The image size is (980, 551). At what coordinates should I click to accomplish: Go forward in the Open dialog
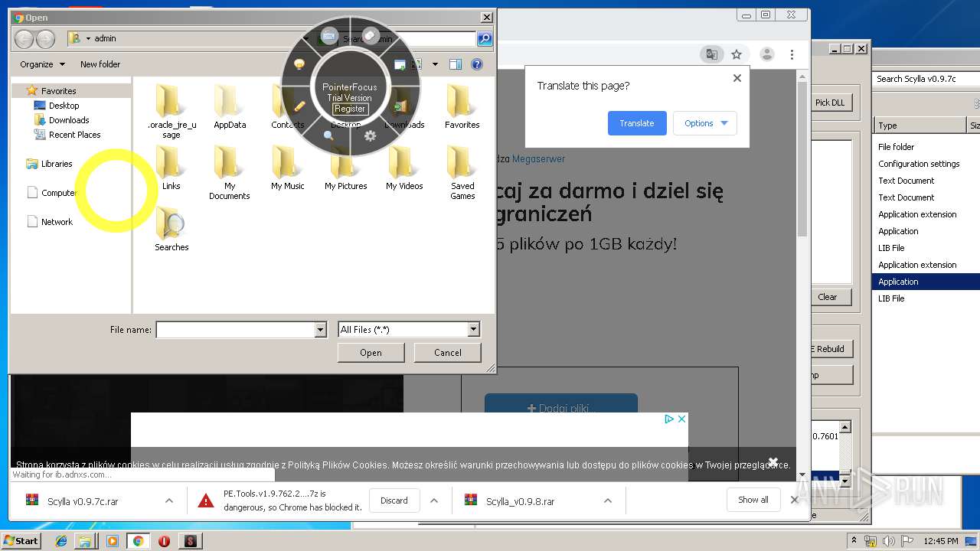[45, 39]
